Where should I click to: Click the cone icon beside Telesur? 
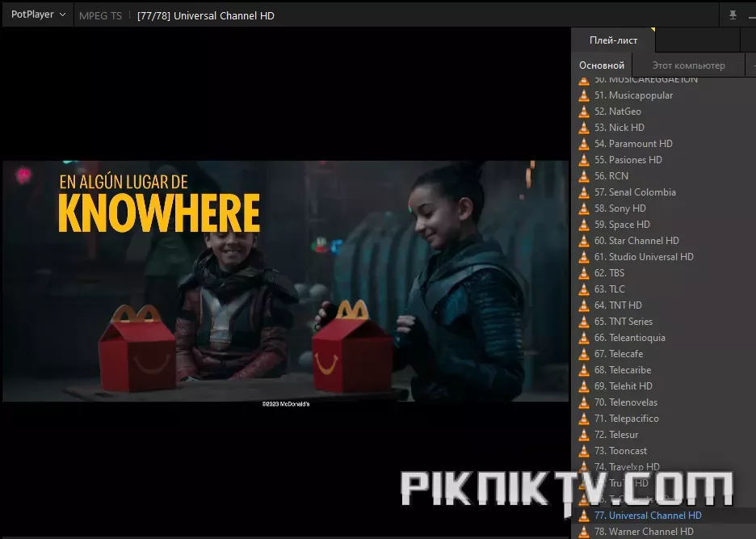coord(584,435)
